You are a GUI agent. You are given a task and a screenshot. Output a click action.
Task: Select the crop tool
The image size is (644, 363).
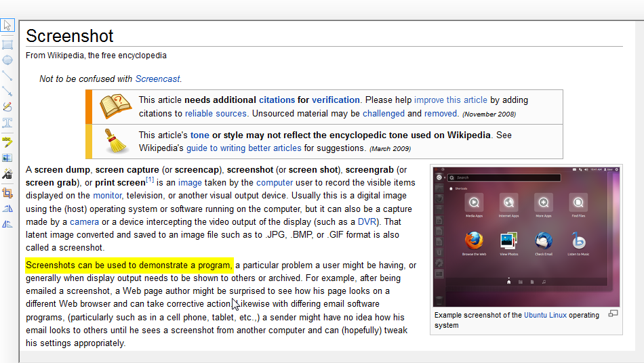(7, 193)
